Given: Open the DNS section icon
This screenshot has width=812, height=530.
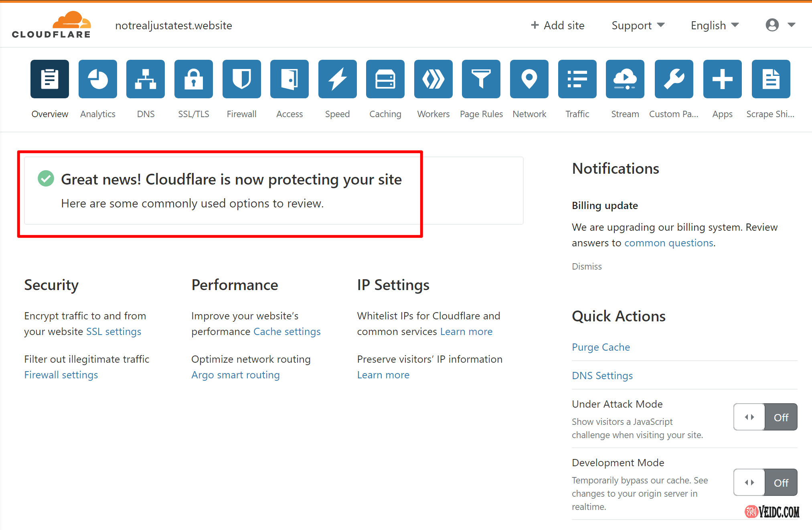Looking at the screenshot, I should (x=146, y=79).
